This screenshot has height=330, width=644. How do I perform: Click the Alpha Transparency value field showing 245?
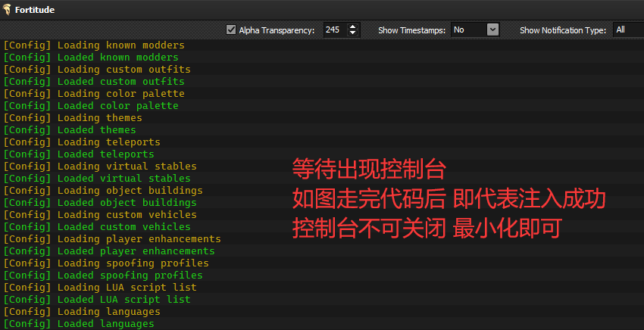(x=335, y=30)
